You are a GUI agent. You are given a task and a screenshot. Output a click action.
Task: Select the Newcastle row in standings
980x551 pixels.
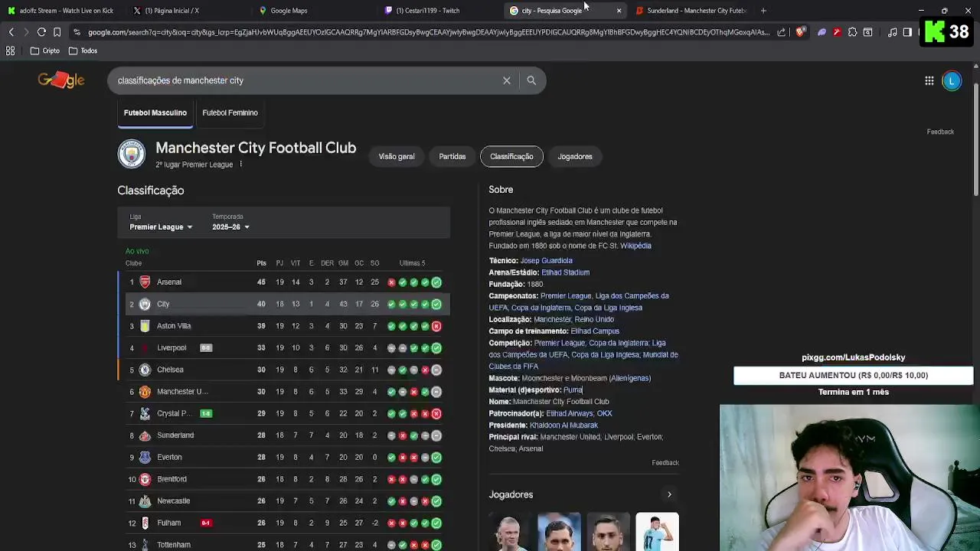point(283,501)
